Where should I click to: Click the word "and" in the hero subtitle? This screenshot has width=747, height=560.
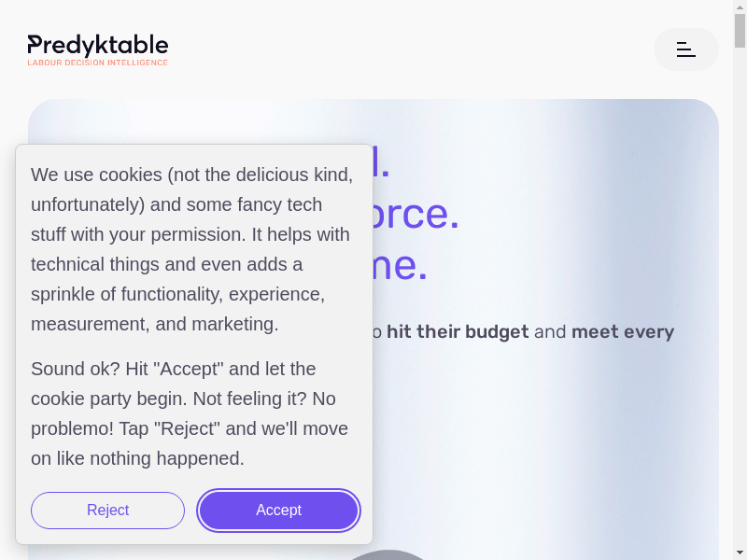[550, 331]
